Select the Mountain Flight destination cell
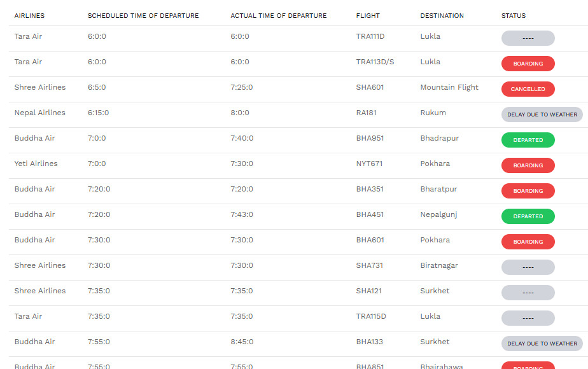Screen dimensions: 588x369 [x=449, y=87]
